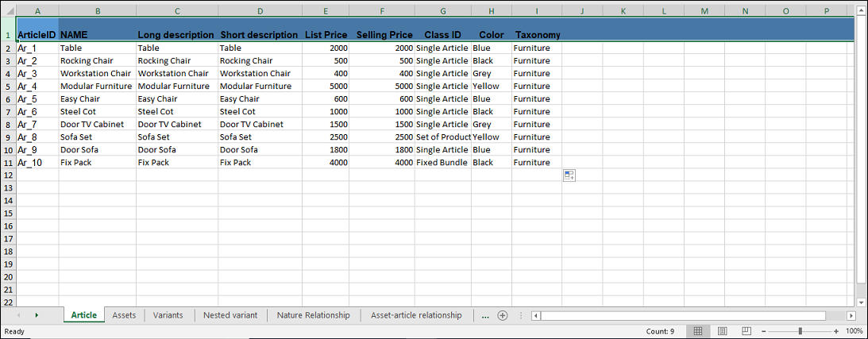Open the Asset-article relationship sheet tab
The image size is (868, 339).
tap(416, 315)
